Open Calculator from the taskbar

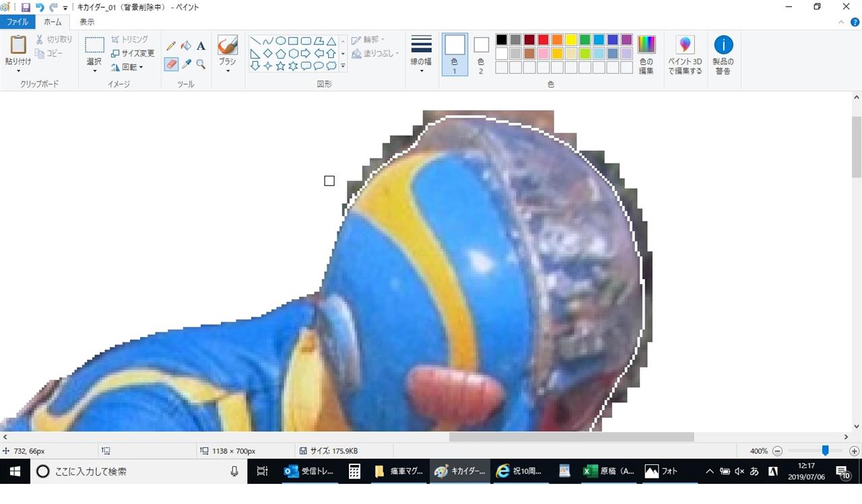tap(354, 472)
